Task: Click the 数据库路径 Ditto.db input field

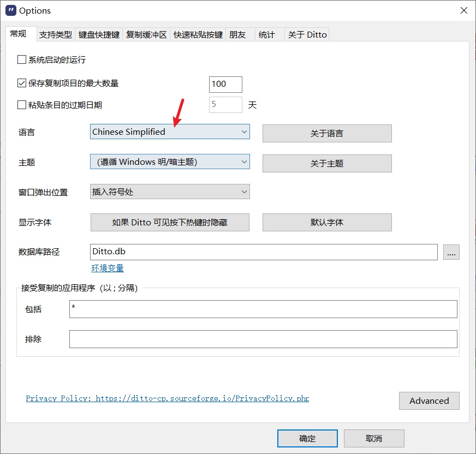Action: 264,252
